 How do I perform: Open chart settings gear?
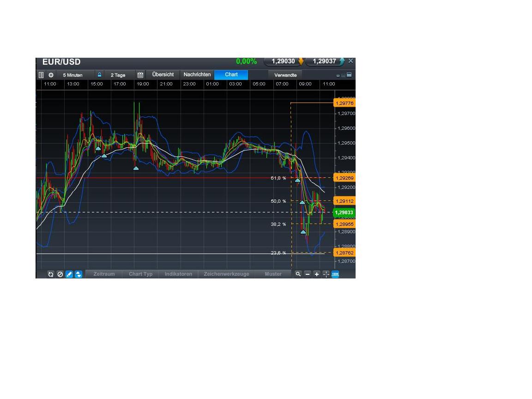coord(51,75)
